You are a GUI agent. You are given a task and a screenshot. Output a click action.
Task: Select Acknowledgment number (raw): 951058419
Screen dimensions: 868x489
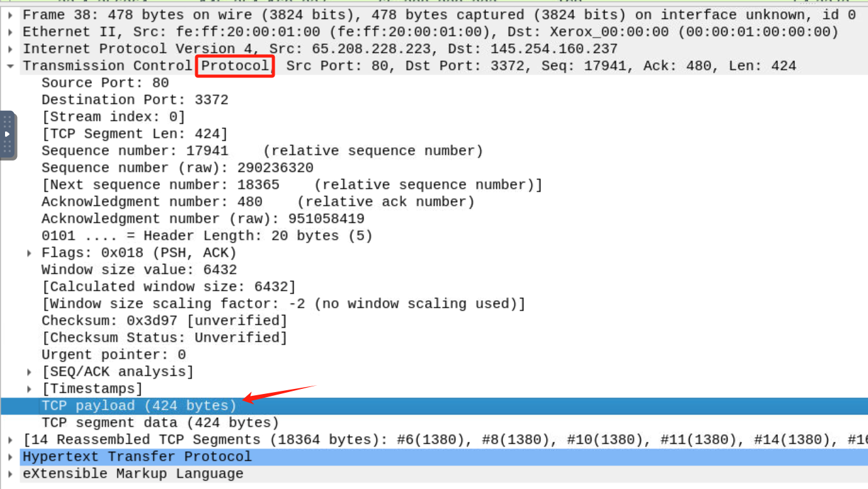point(203,218)
